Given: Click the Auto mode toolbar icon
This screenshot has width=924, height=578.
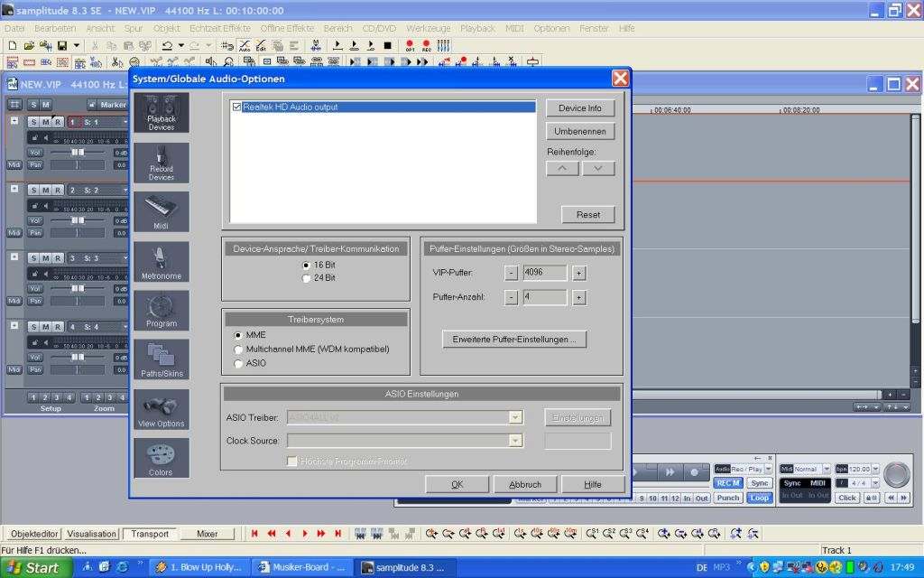Looking at the screenshot, I should [x=244, y=45].
